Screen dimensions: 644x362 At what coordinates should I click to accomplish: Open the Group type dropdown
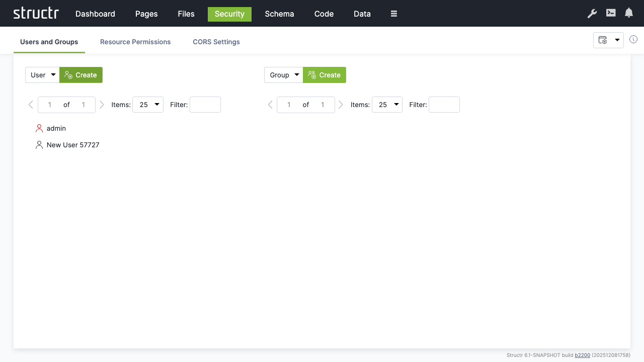pos(283,74)
